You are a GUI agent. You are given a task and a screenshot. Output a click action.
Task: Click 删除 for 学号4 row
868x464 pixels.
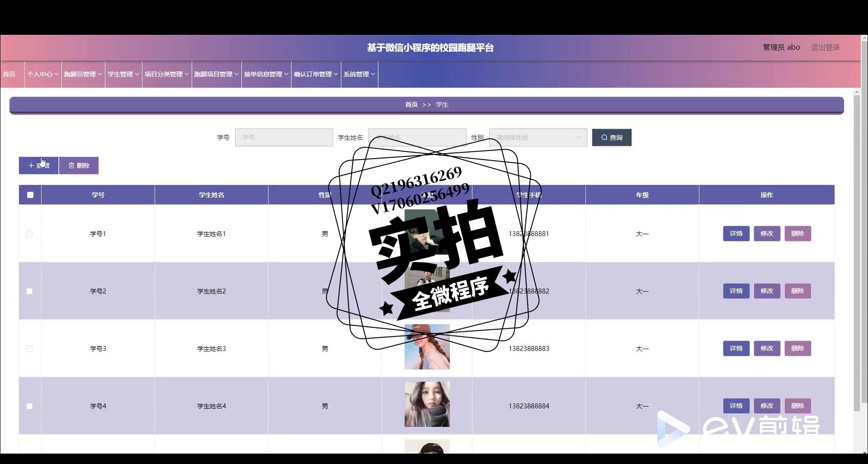pos(797,406)
